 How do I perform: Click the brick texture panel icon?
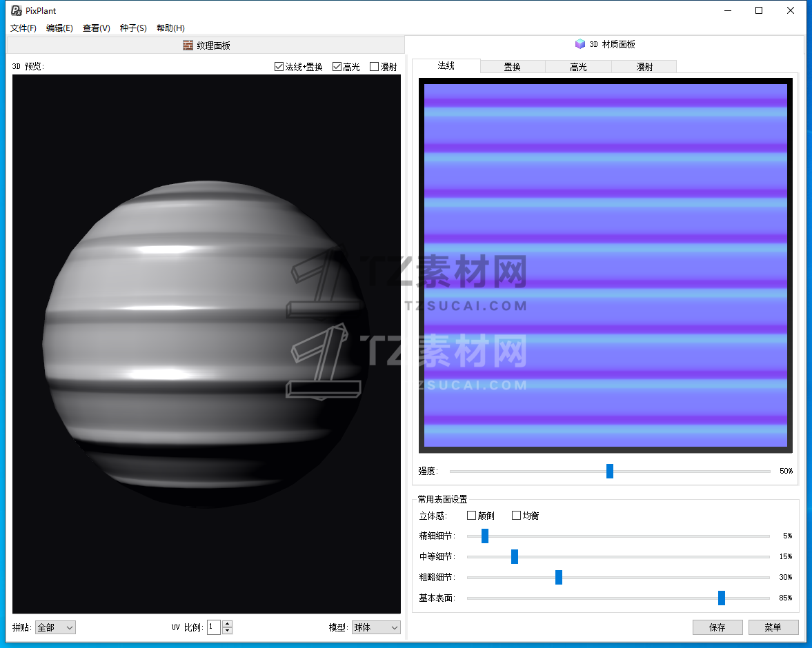tap(188, 45)
